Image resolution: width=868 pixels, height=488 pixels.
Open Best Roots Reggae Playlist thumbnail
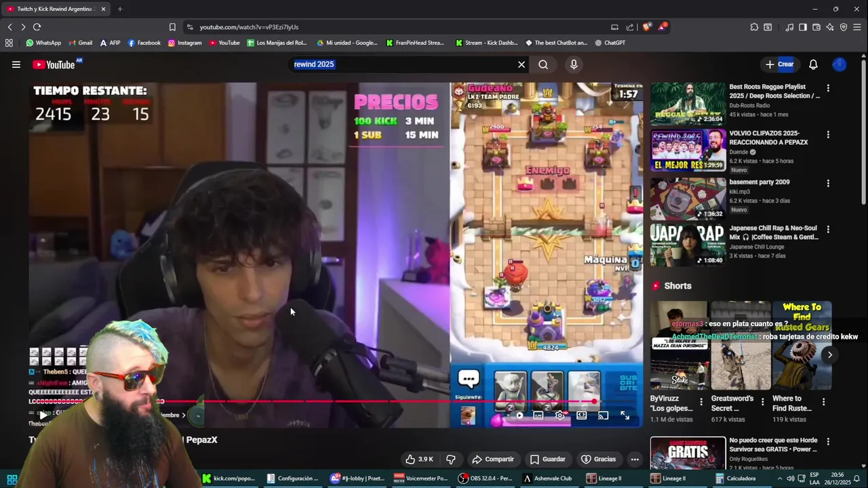point(688,104)
